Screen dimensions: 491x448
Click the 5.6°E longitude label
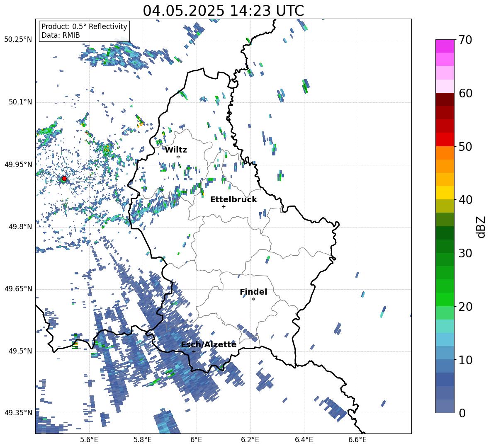tap(89, 440)
